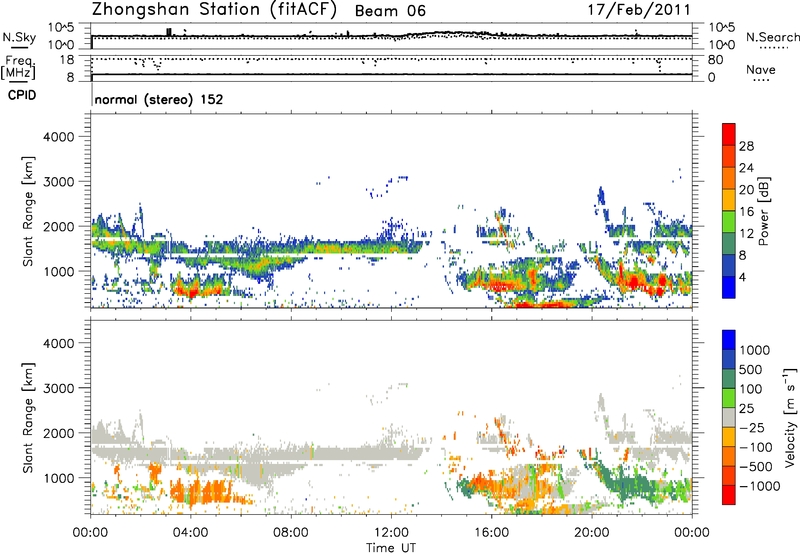The height and width of the screenshot is (554, 800).
Task: Click the 'Slant Range [km]' label of power panel
Action: pyautogui.click(x=27, y=211)
